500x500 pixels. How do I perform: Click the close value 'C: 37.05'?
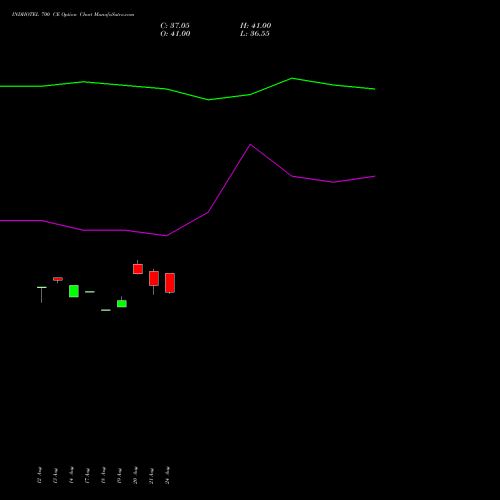click(x=175, y=26)
